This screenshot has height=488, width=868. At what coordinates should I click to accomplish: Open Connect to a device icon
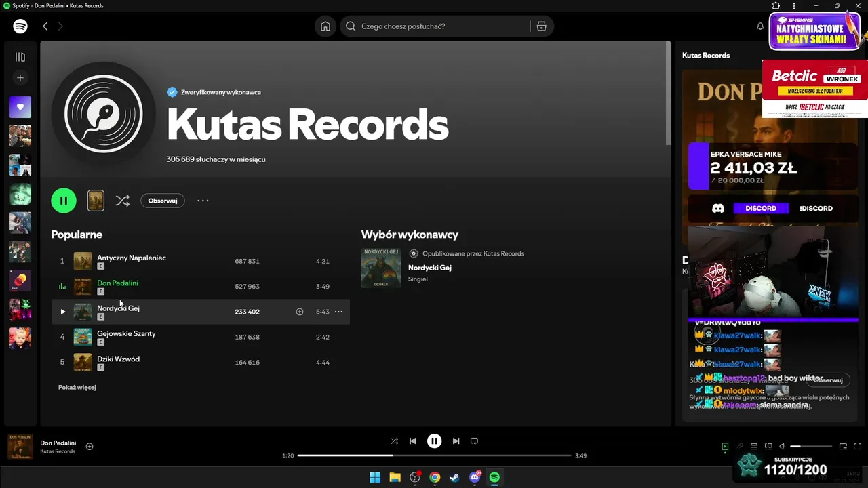(x=768, y=447)
